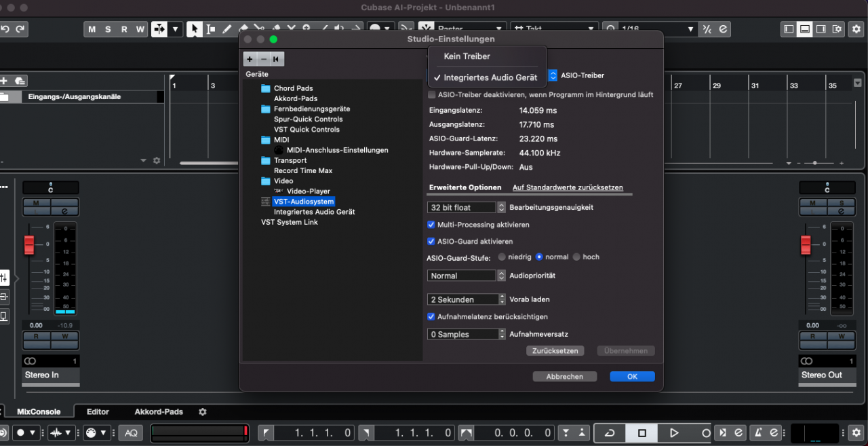868x446 pixels.
Task: Toggle the quantize iQ button in toolbar
Action: pyautogui.click(x=707, y=29)
